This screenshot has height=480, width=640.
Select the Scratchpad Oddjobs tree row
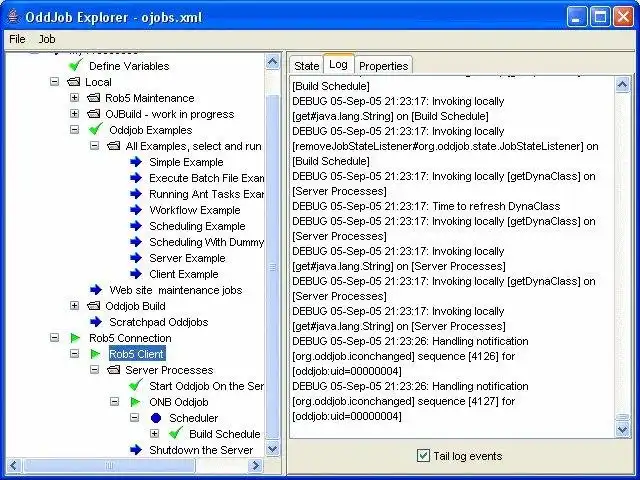pyautogui.click(x=158, y=322)
